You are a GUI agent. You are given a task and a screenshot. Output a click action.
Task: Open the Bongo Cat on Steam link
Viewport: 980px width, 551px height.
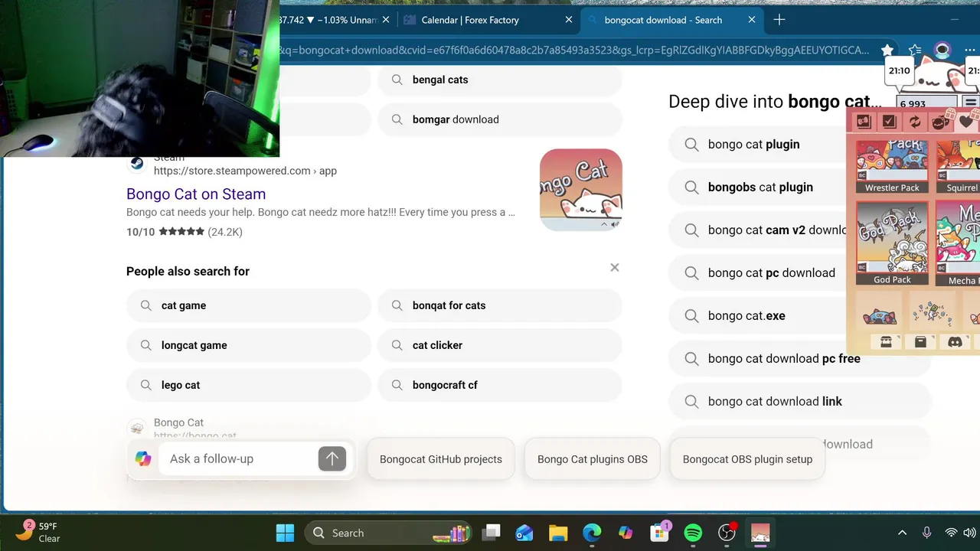click(196, 194)
